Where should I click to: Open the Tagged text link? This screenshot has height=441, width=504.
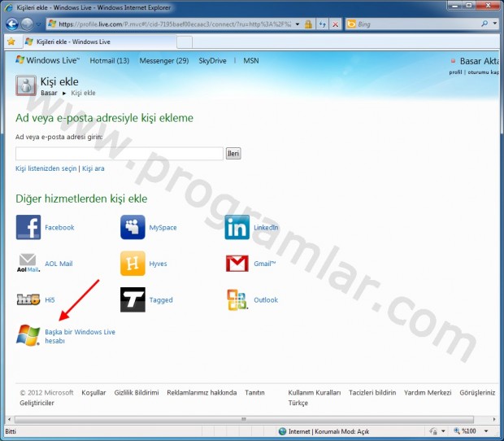pos(161,300)
